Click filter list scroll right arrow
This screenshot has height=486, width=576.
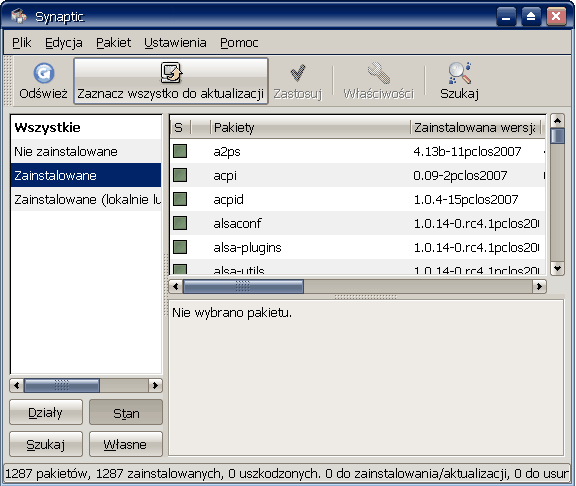click(x=155, y=385)
